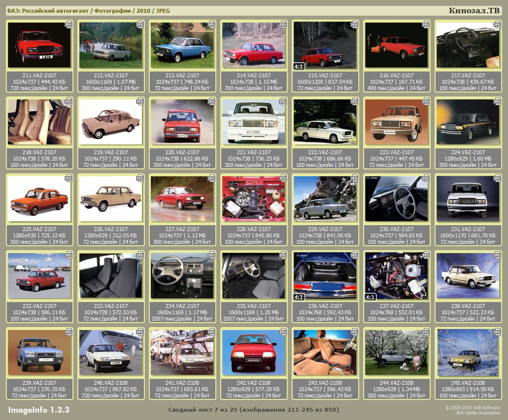Click the JPG badge on thumbnail 211.VAZ-2107
Viewport: 508px width, 420px height.
pyautogui.click(x=69, y=24)
